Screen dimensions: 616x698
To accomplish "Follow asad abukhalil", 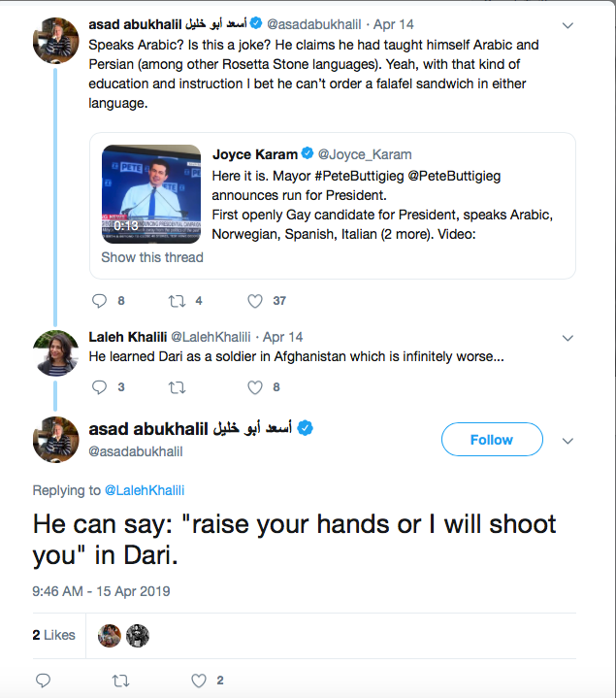I will 491,440.
